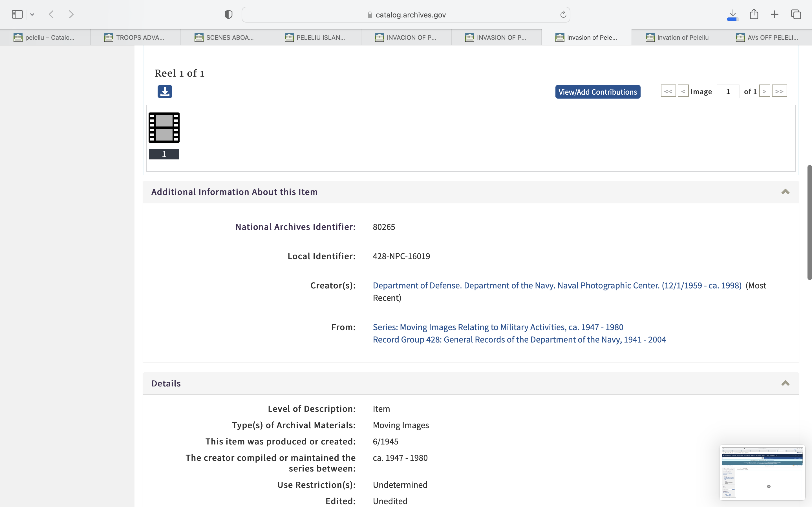Show the tab overview icon
812x507 pixels.
click(796, 14)
